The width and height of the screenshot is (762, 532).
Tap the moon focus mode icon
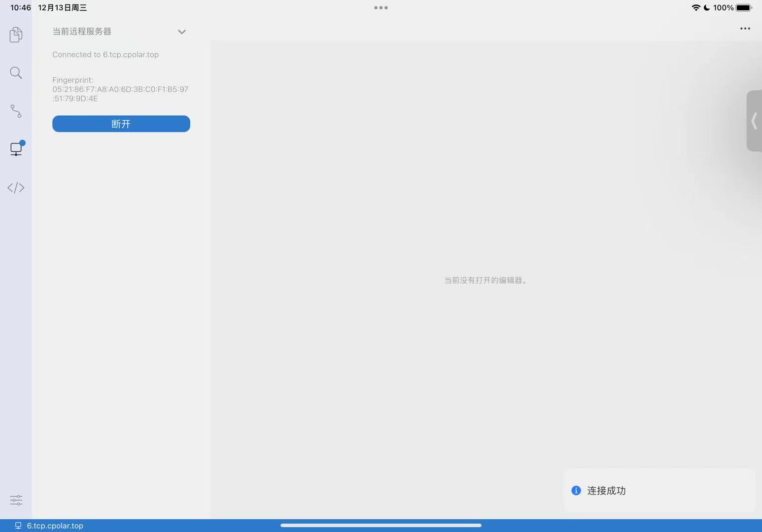(707, 7)
